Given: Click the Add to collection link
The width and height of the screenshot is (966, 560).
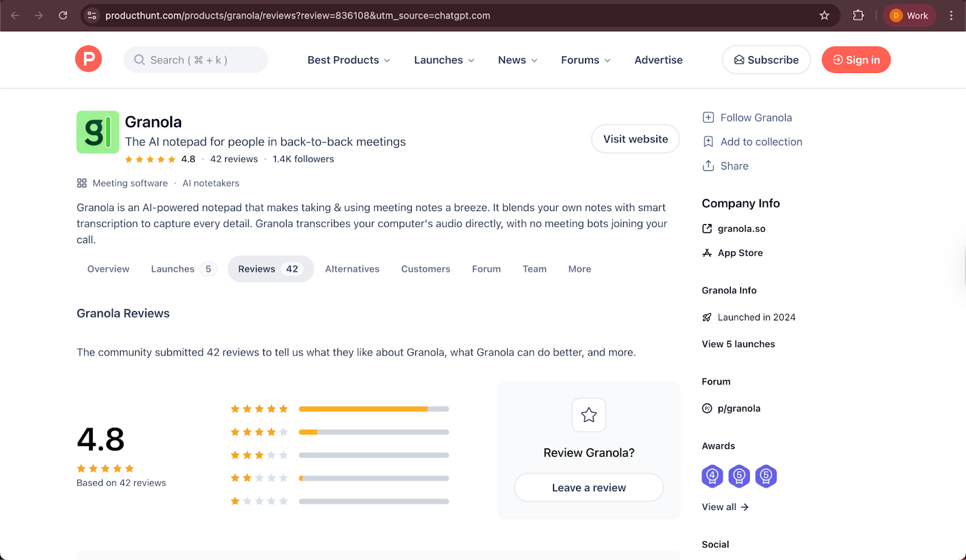Looking at the screenshot, I should [x=761, y=142].
